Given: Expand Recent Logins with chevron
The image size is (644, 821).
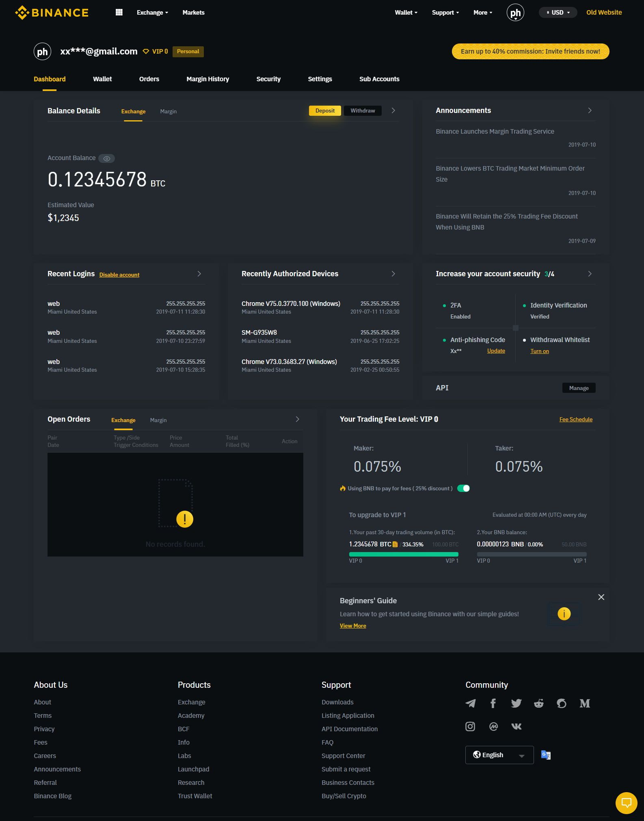Looking at the screenshot, I should 199,274.
